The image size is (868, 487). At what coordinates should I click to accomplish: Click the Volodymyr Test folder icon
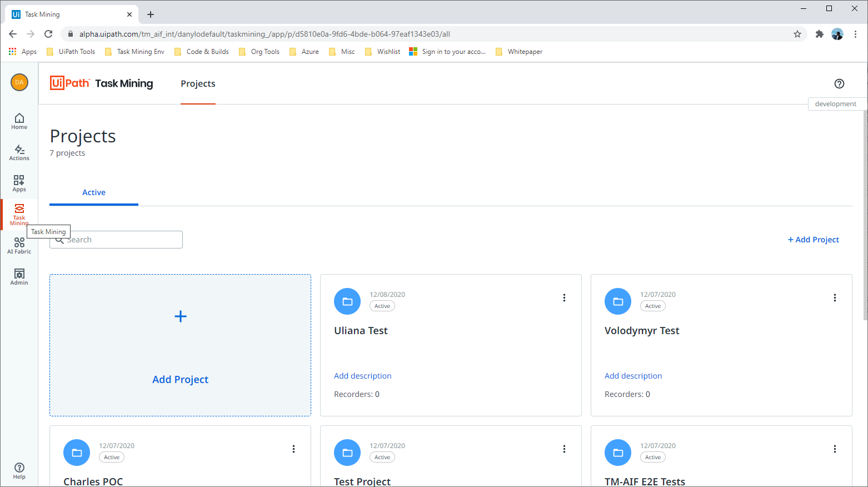[x=618, y=301]
